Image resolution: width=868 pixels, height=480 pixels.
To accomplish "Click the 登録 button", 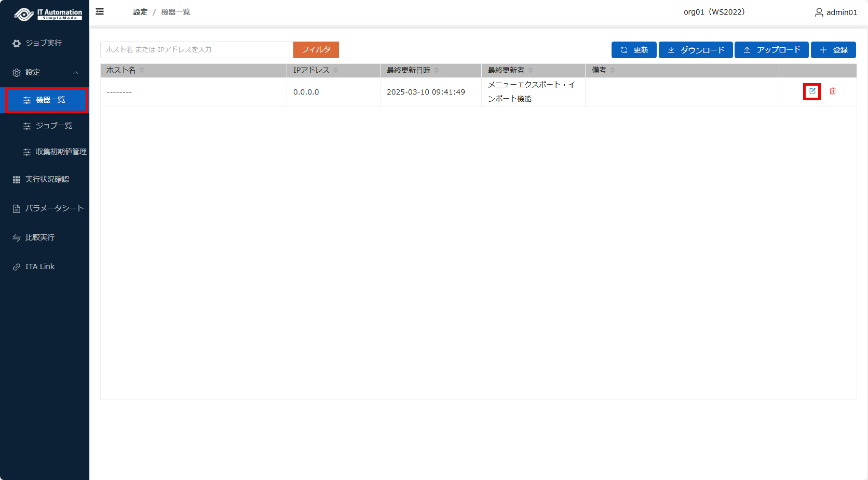I will click(x=833, y=50).
